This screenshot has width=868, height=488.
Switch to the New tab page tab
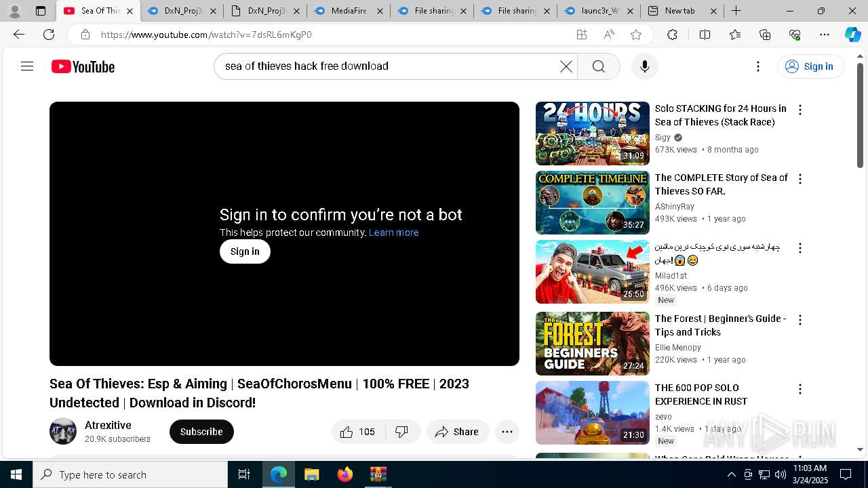(x=682, y=11)
